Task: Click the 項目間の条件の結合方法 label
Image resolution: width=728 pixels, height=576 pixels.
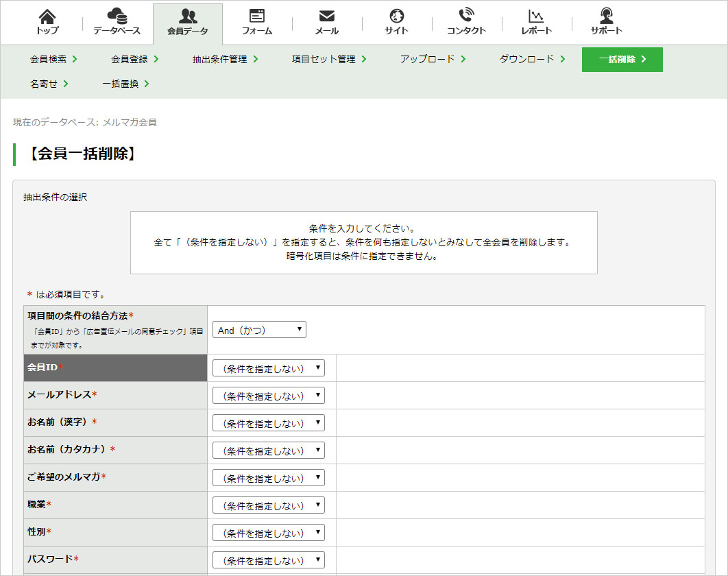Action: pyautogui.click(x=80, y=316)
